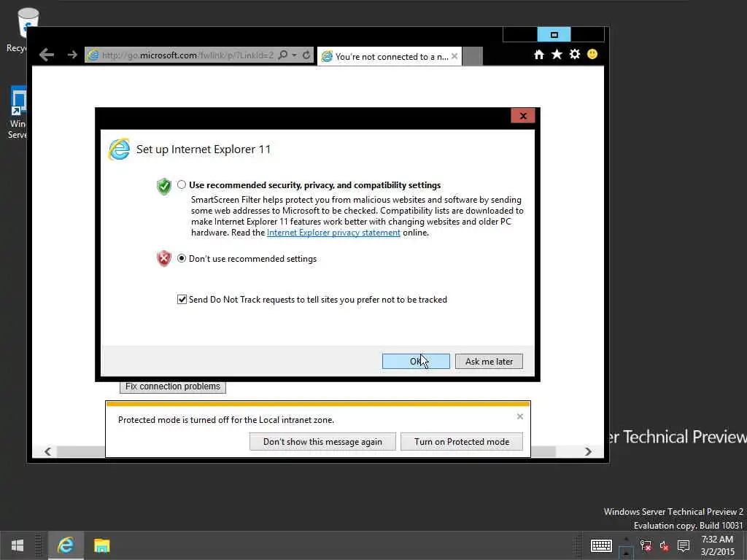The image size is (747, 560).
Task: Toggle the Send Do Not Track checkbox
Action: point(182,300)
